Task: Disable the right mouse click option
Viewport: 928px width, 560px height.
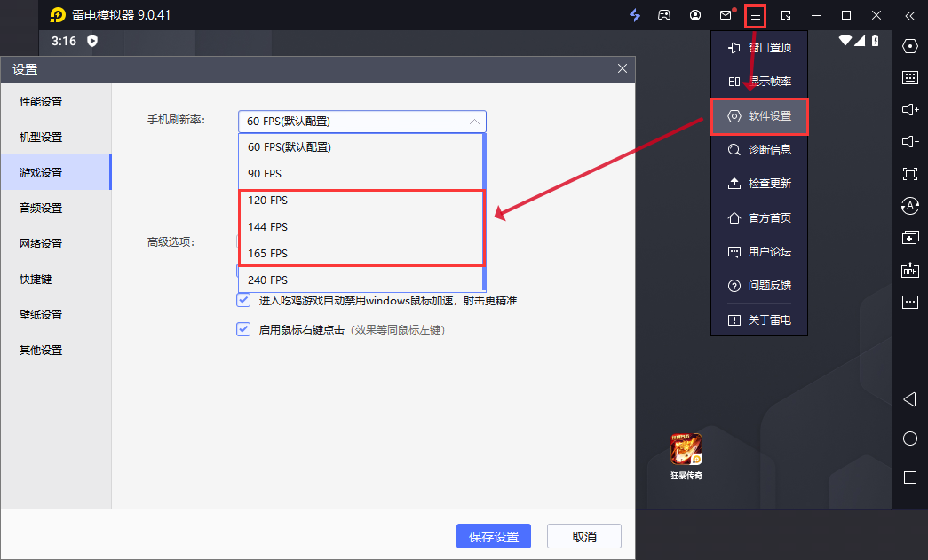Action: click(x=242, y=329)
